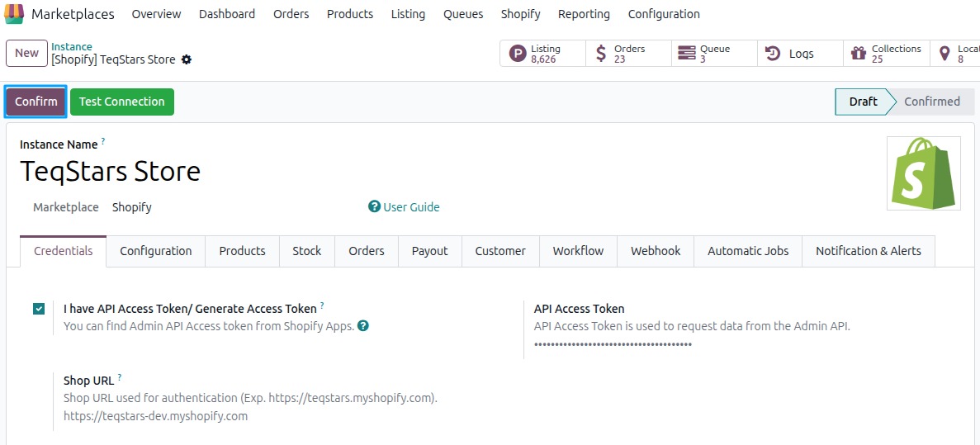Open the User Guide link
The image size is (980, 445).
click(x=411, y=207)
